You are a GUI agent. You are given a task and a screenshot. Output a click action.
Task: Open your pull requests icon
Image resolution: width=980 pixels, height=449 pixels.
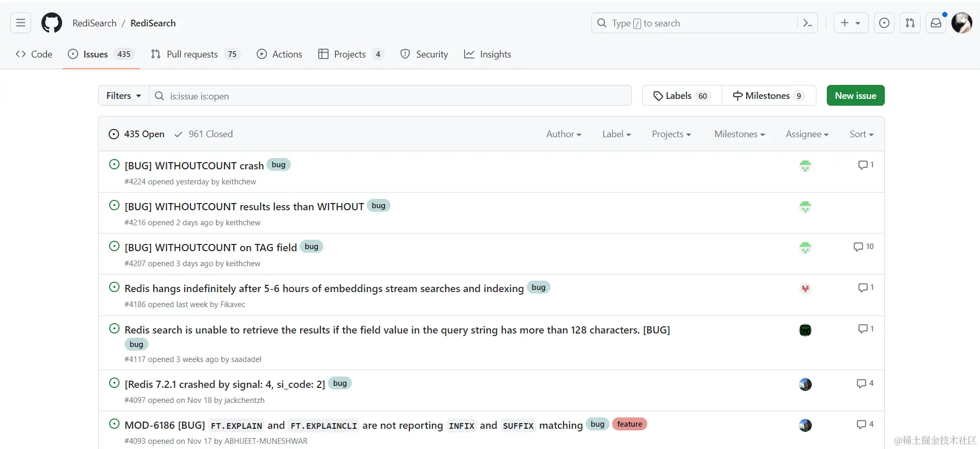910,23
